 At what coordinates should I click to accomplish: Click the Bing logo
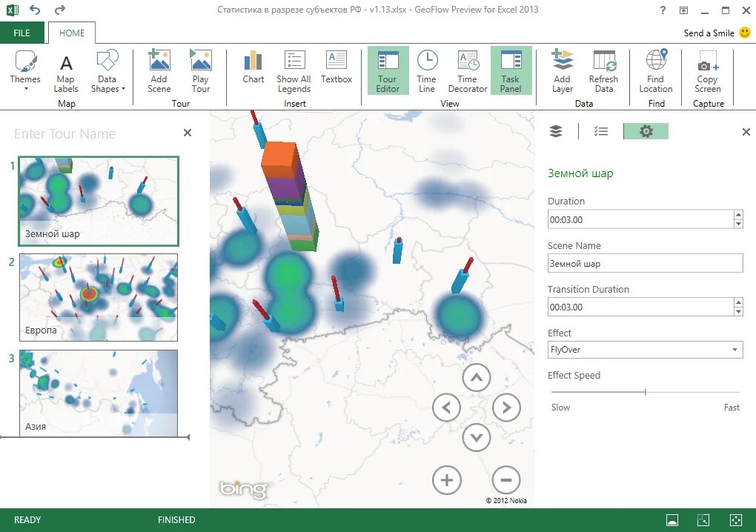click(x=244, y=489)
